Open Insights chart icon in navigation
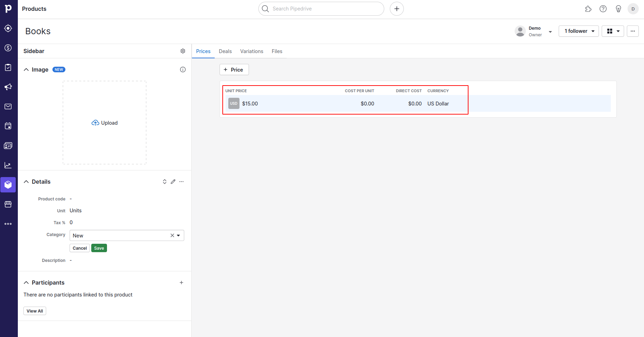644x337 pixels. click(8, 165)
